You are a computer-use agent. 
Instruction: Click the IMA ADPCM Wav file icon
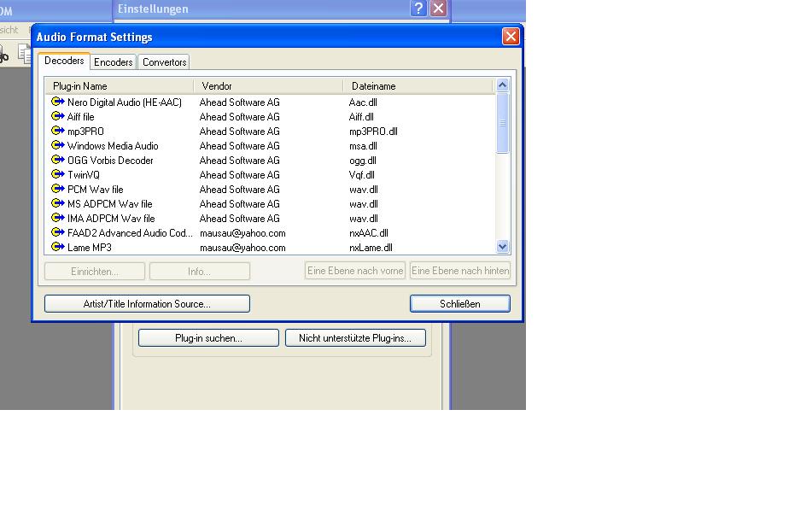[x=57, y=218]
